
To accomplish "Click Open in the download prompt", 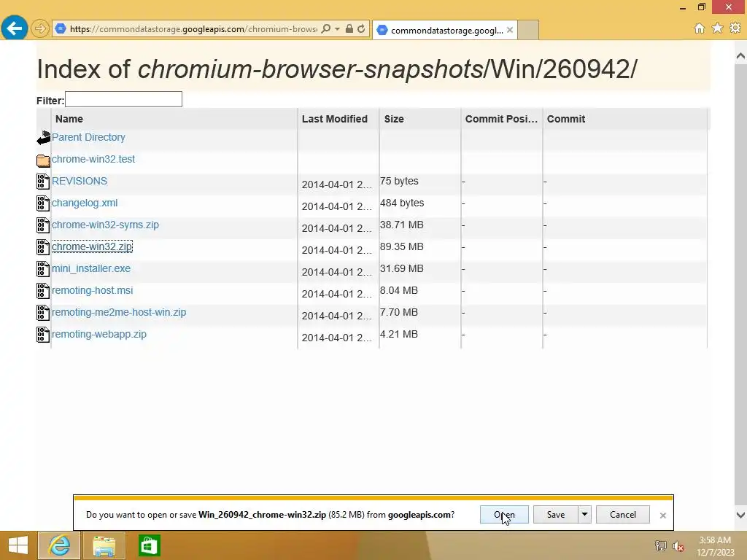I will coord(504,515).
